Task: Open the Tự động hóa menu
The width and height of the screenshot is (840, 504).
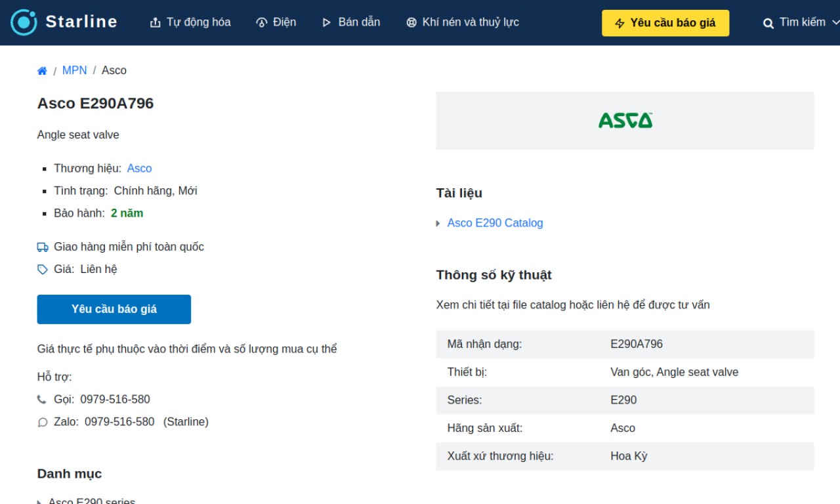Action: pyautogui.click(x=190, y=22)
